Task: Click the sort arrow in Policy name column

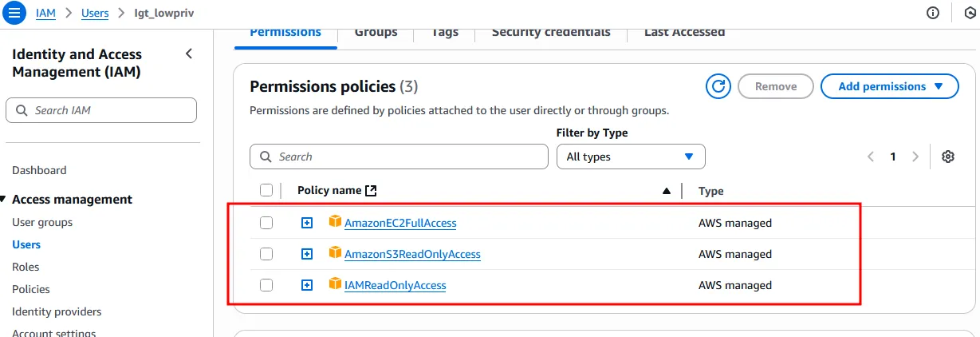Action: [x=667, y=191]
